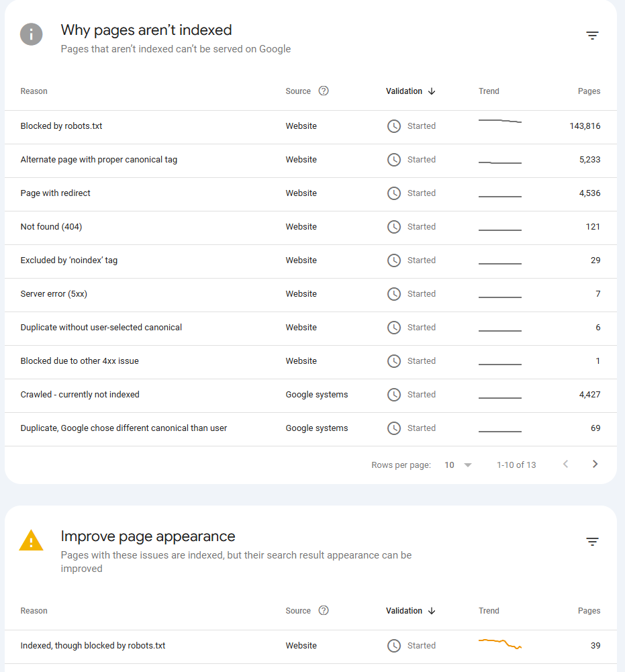
Task: Open filter icon in Improve page appearance
Action: pos(592,542)
